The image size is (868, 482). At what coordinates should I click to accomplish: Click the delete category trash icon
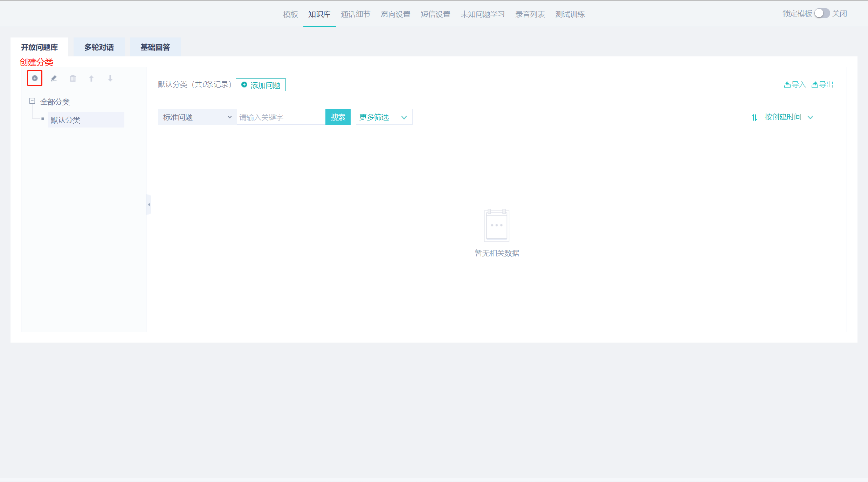[73, 78]
